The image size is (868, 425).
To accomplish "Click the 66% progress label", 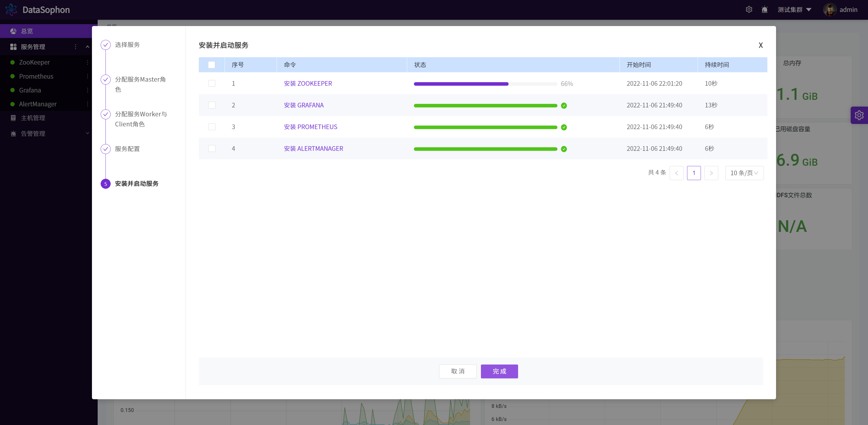I will (x=567, y=84).
